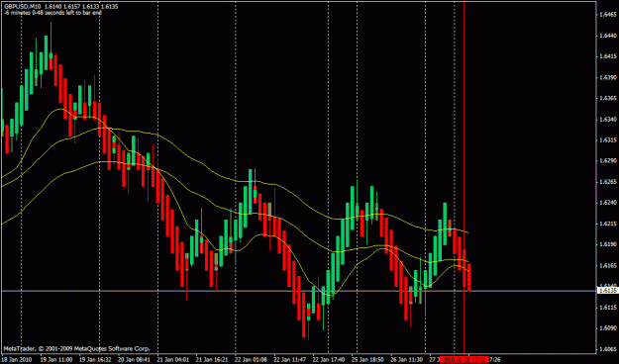Click the 26 Jan 11:30 time label

[407, 360]
